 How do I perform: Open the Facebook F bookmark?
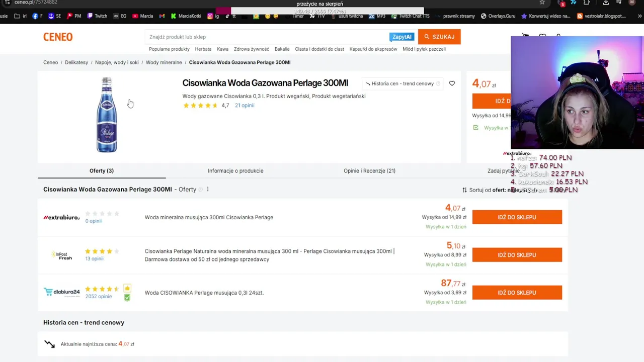pyautogui.click(x=37, y=16)
